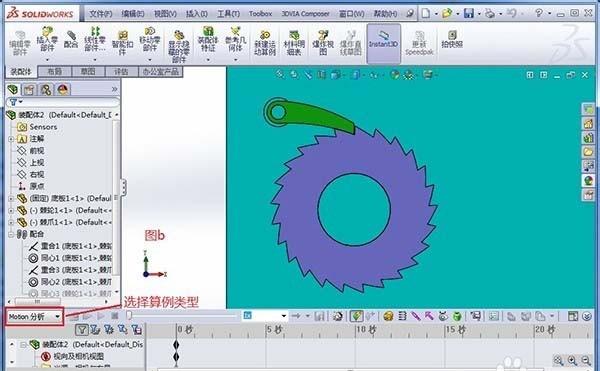The width and height of the screenshot is (600, 371).
Task: Click the Open file icon in title toolbar
Action: click(x=447, y=13)
